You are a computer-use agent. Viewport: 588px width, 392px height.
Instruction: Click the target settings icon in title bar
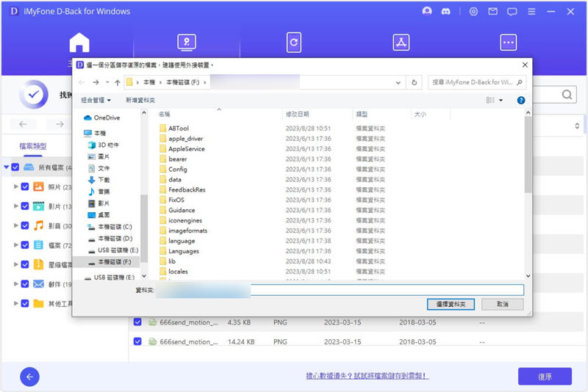(473, 12)
